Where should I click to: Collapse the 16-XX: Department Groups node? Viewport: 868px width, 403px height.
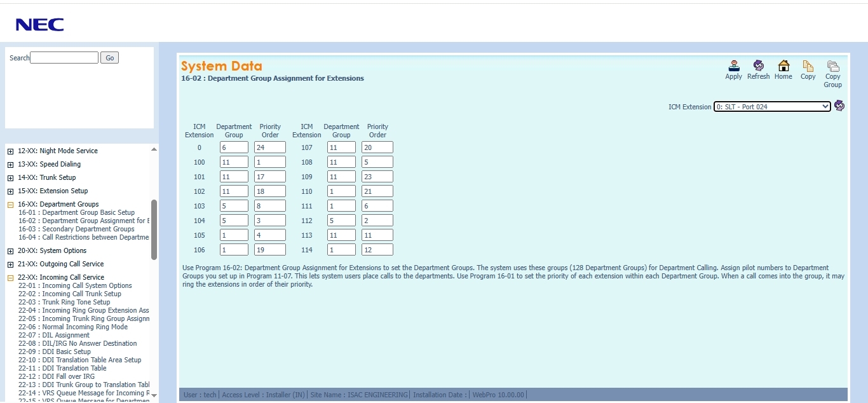(10, 205)
